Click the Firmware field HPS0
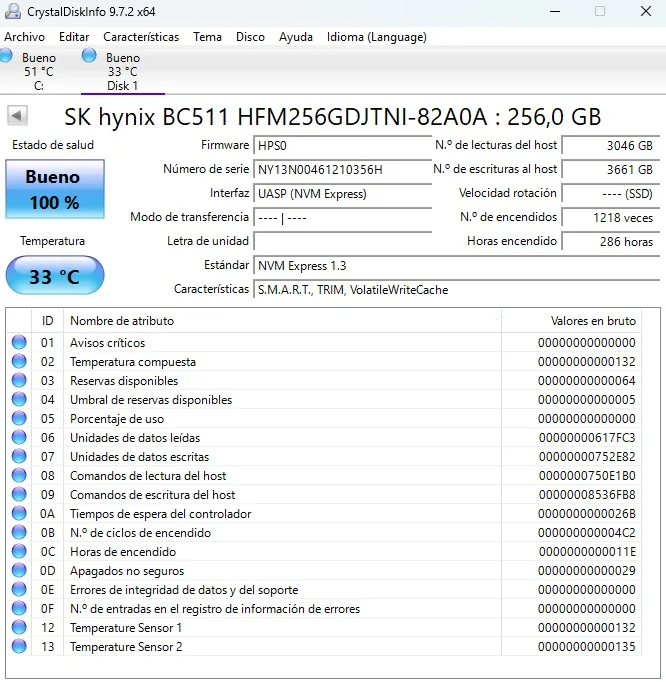This screenshot has width=666, height=682. pyautogui.click(x=342, y=145)
